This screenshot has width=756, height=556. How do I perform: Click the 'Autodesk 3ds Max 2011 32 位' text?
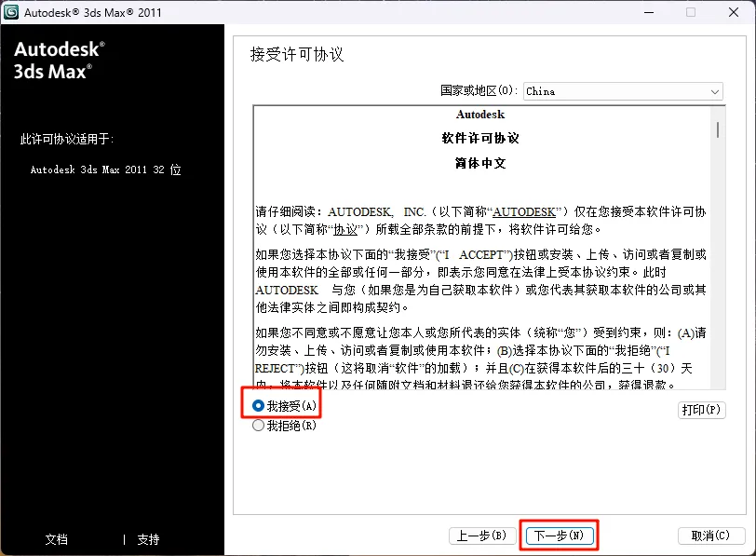point(105,170)
